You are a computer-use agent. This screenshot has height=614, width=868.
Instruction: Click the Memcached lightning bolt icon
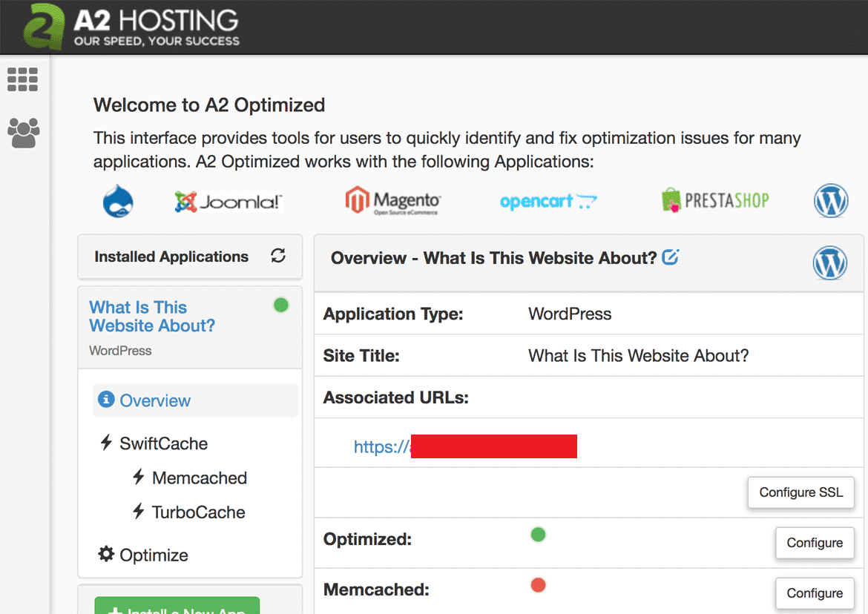(139, 476)
